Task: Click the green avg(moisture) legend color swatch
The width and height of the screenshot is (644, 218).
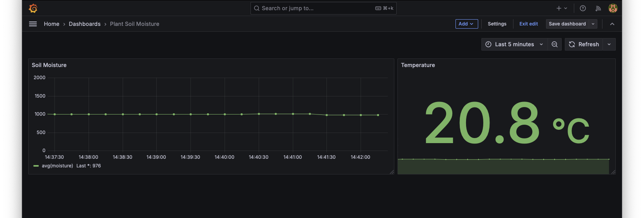Action: point(36,166)
